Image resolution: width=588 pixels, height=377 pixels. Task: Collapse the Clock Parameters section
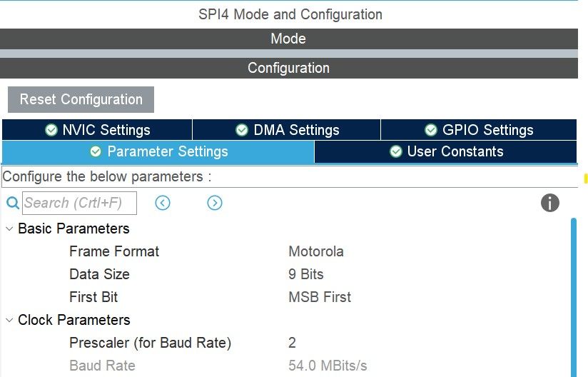(x=9, y=320)
